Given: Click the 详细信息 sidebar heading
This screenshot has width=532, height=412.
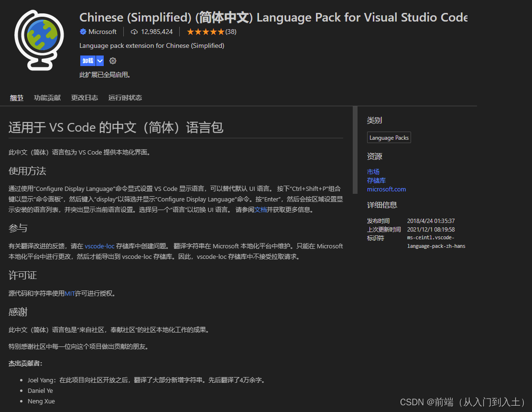Looking at the screenshot, I should 382,205.
